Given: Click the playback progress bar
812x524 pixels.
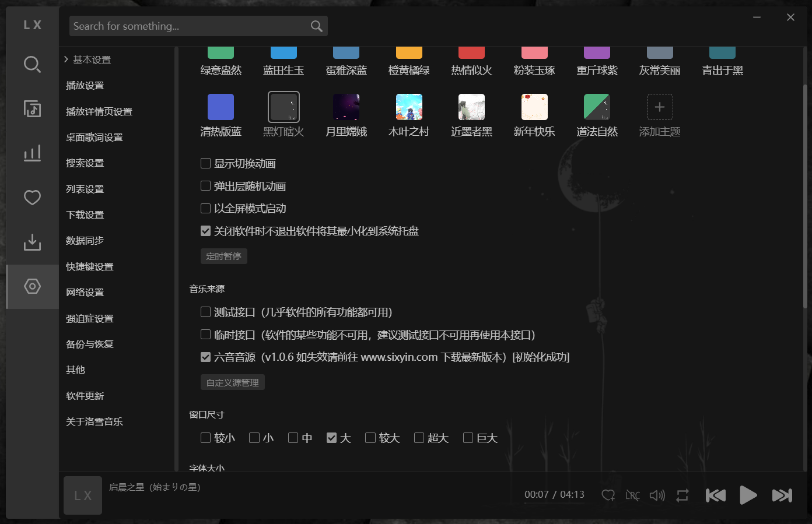Looking at the screenshot, I should [554, 504].
